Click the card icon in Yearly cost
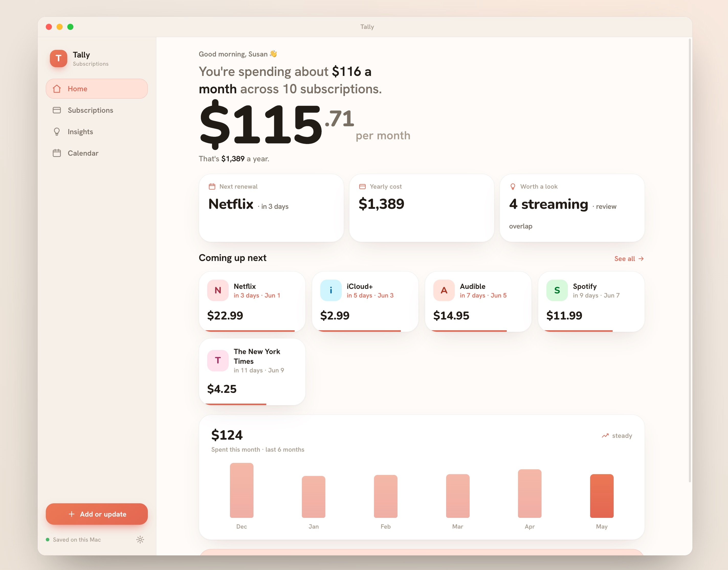 (x=362, y=187)
